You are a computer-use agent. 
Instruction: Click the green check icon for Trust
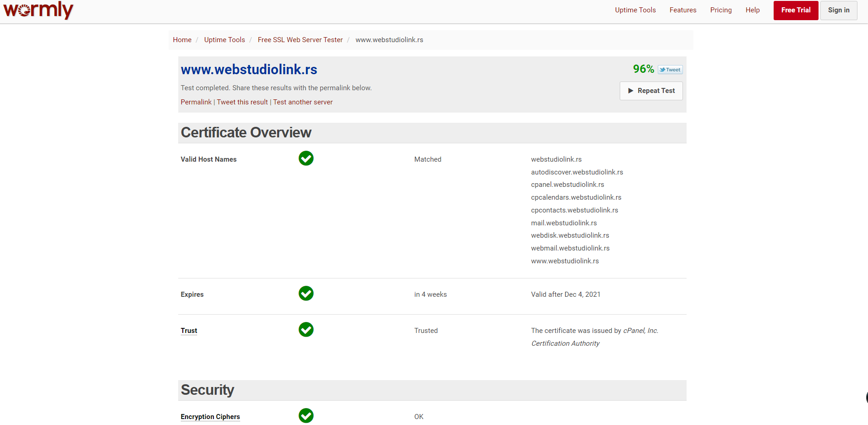(306, 330)
